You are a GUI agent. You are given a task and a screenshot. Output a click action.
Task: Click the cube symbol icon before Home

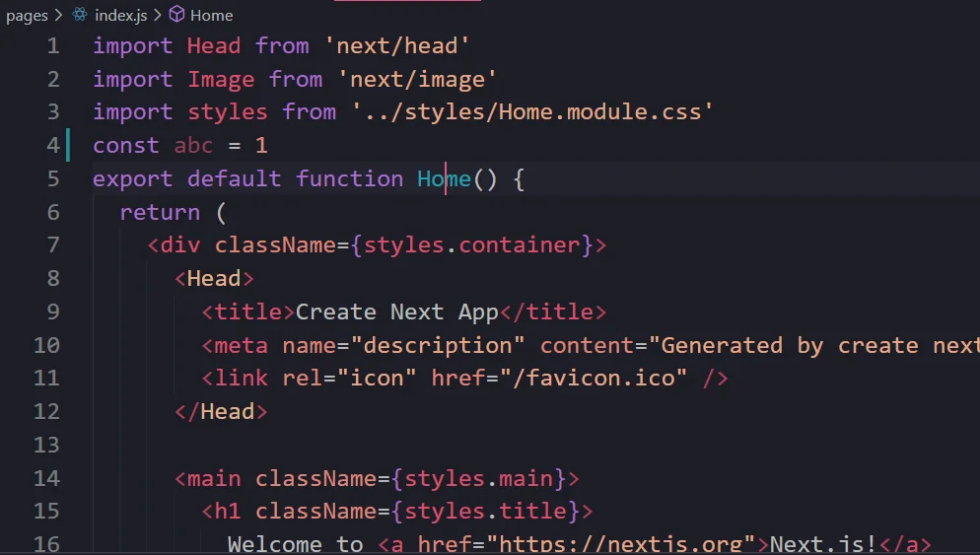click(176, 14)
